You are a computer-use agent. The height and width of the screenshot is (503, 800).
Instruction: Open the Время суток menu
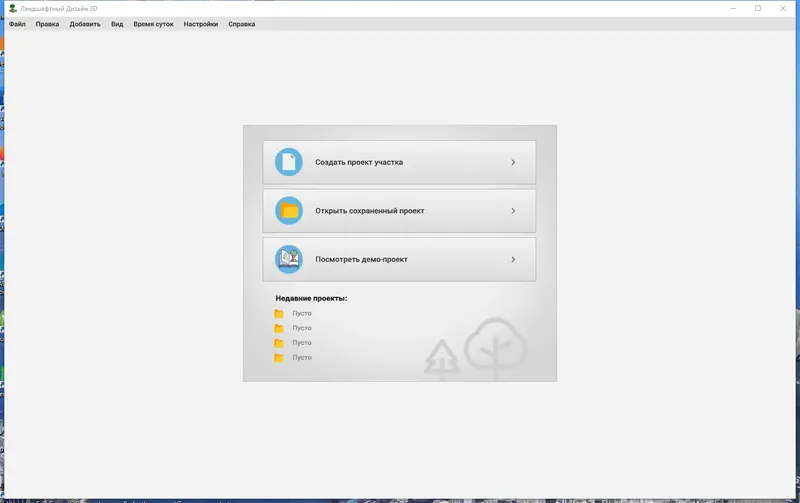coord(153,24)
